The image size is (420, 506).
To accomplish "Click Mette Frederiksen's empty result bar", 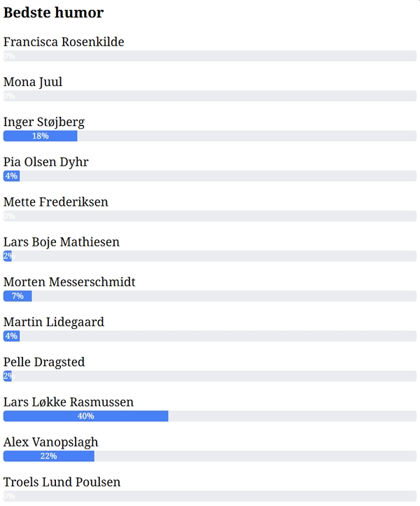I will (x=210, y=216).
